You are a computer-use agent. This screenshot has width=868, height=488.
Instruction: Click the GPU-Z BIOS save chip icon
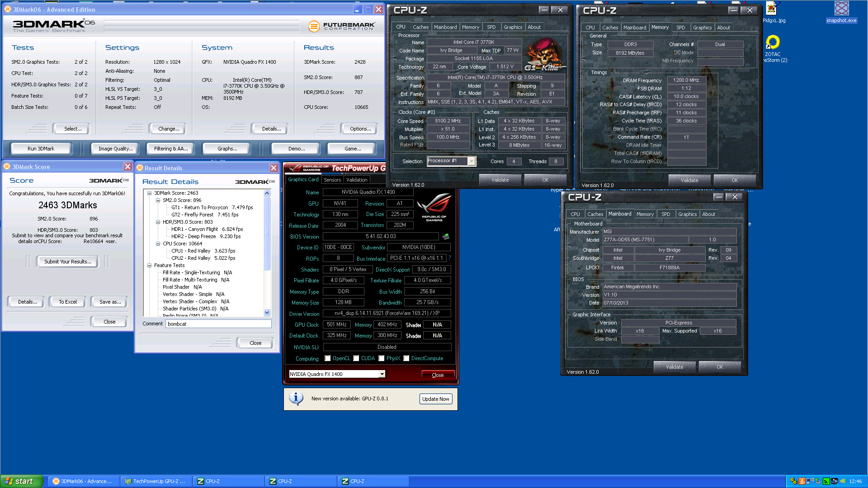(446, 236)
